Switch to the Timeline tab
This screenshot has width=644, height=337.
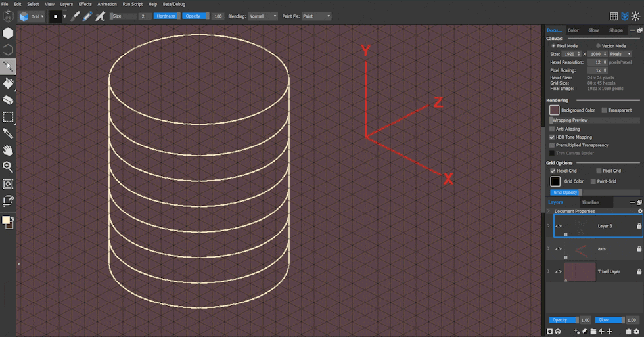[x=590, y=202]
